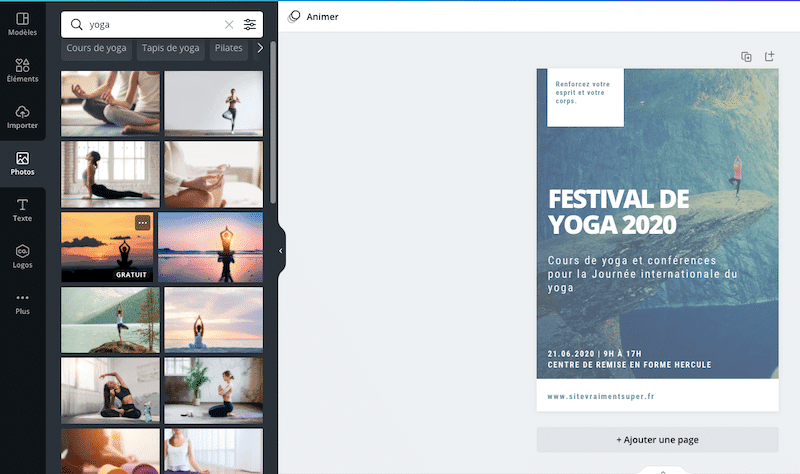Viewport: 800px width, 474px height.
Task: Filter by Pilates chip
Action: (x=229, y=48)
